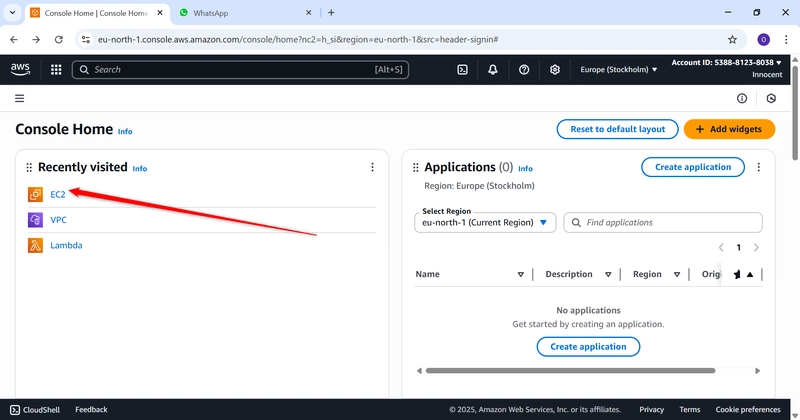
Task: Open the Select Region dropdown
Action: (485, 223)
